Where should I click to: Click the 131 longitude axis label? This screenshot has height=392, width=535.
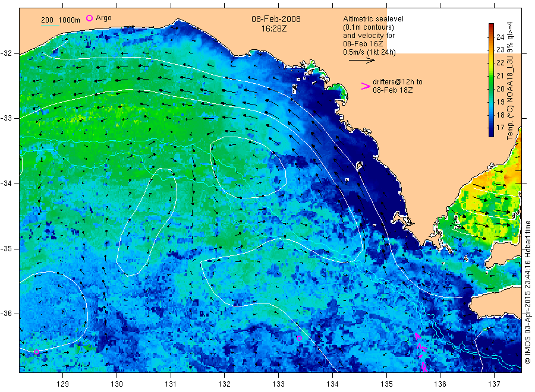point(171,384)
